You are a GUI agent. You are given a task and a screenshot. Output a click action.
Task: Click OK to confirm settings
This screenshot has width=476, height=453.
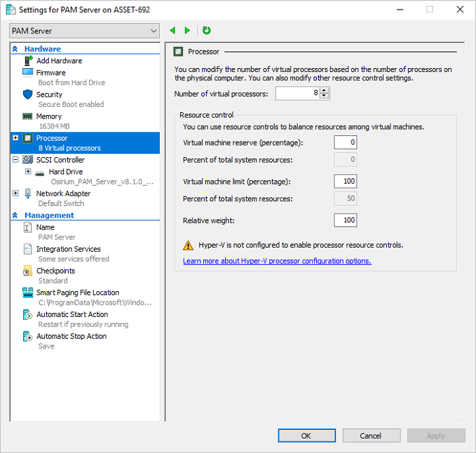coord(307,436)
